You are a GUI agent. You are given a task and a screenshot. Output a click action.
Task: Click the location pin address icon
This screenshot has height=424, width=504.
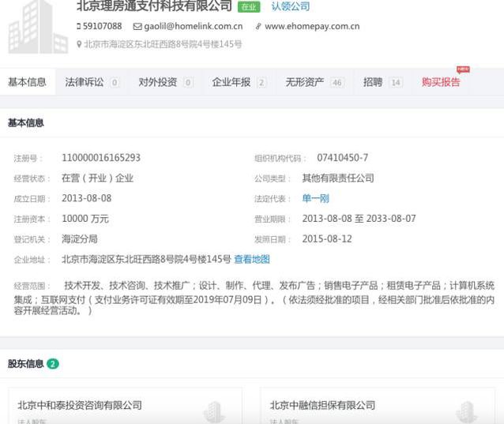pos(79,45)
